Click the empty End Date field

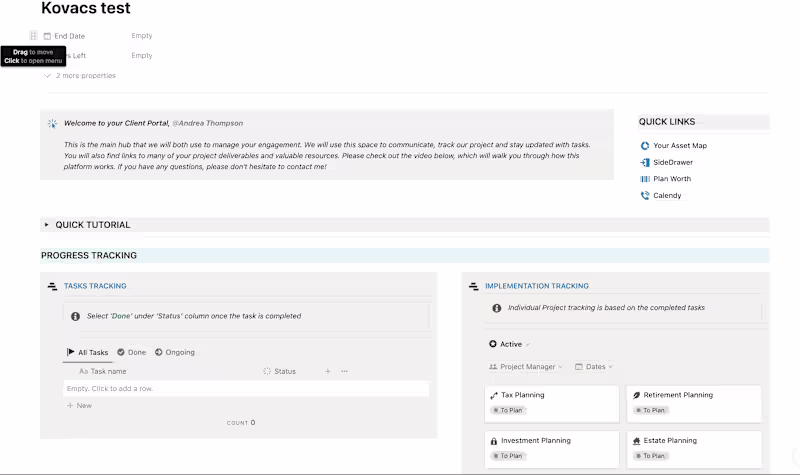click(142, 36)
